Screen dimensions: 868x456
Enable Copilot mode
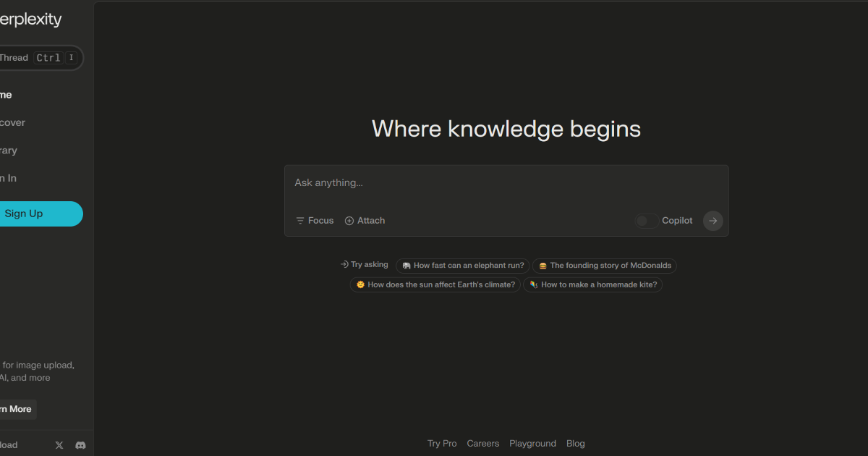pyautogui.click(x=646, y=220)
